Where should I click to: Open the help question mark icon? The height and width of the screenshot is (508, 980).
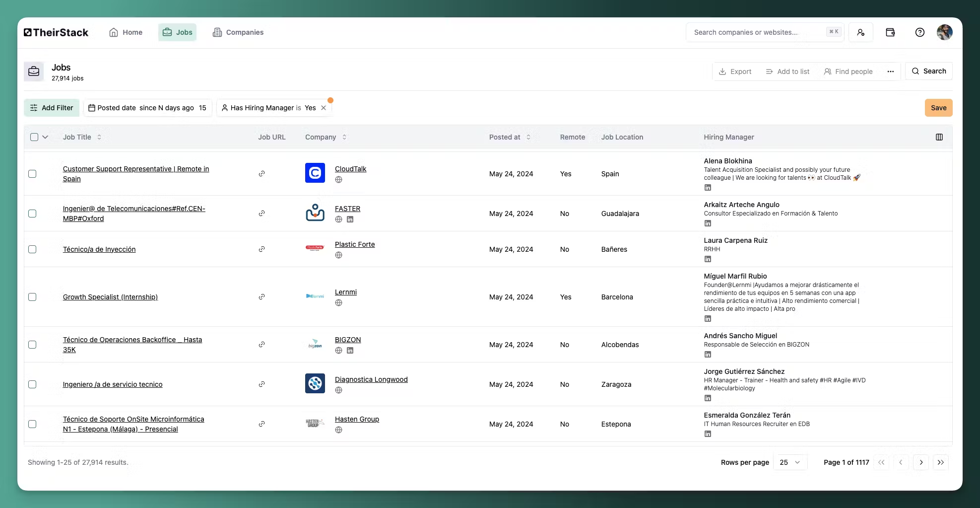coord(919,32)
